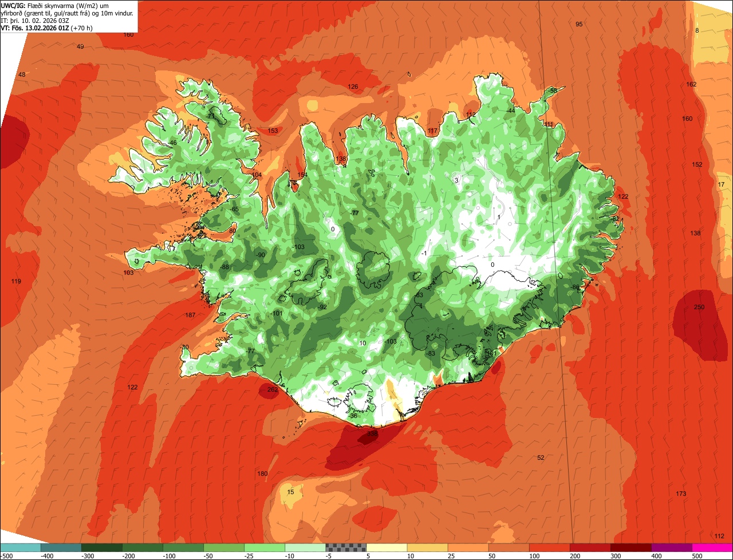The image size is (733, 560).
Task: Click the flux value 262 on the southwest coast
Action: point(273,389)
